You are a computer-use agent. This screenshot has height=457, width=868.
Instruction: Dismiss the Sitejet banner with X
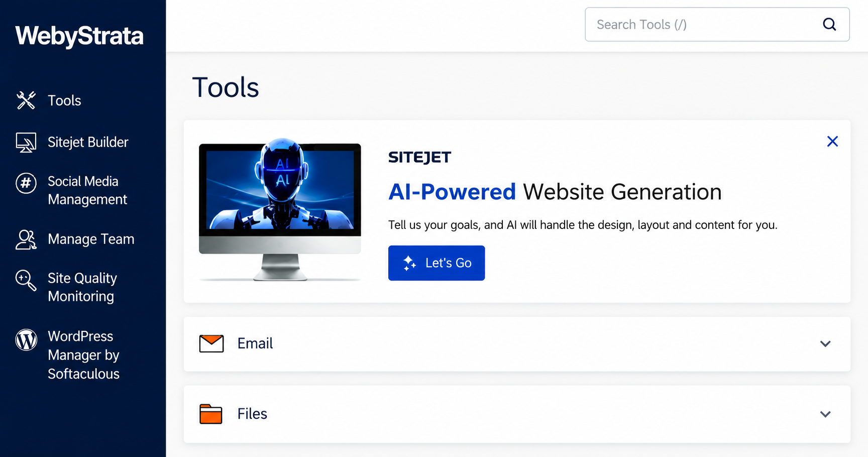pos(832,142)
